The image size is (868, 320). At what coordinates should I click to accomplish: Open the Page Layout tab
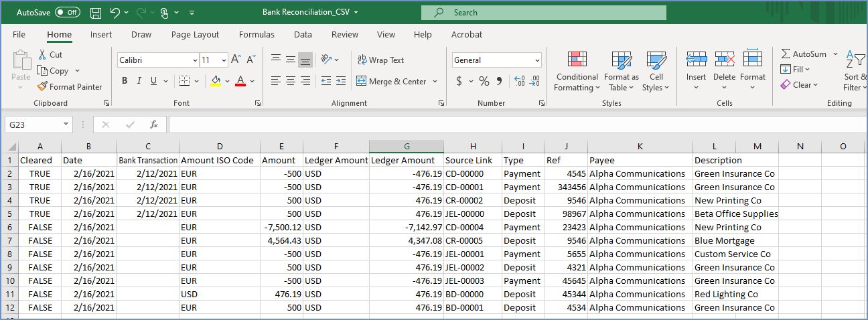coord(195,35)
